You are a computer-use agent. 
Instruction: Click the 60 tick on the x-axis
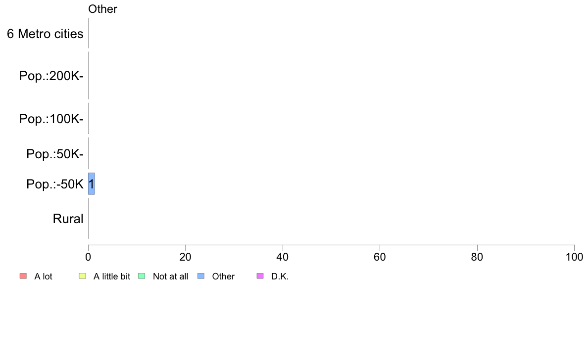(380, 257)
